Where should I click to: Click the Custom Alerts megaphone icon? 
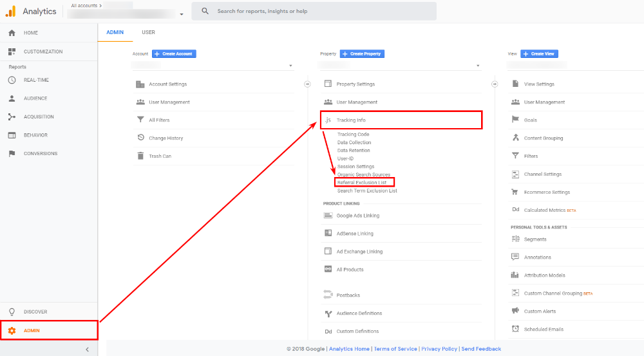[x=515, y=311]
